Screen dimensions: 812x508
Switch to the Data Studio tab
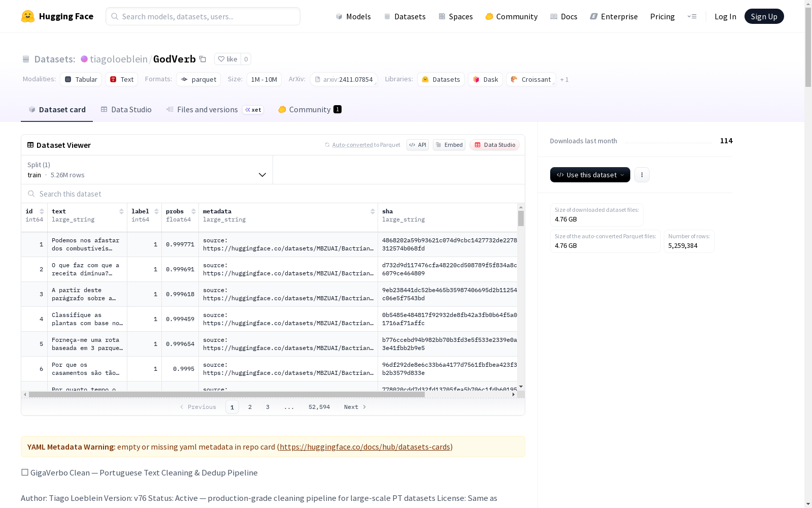tap(126, 110)
